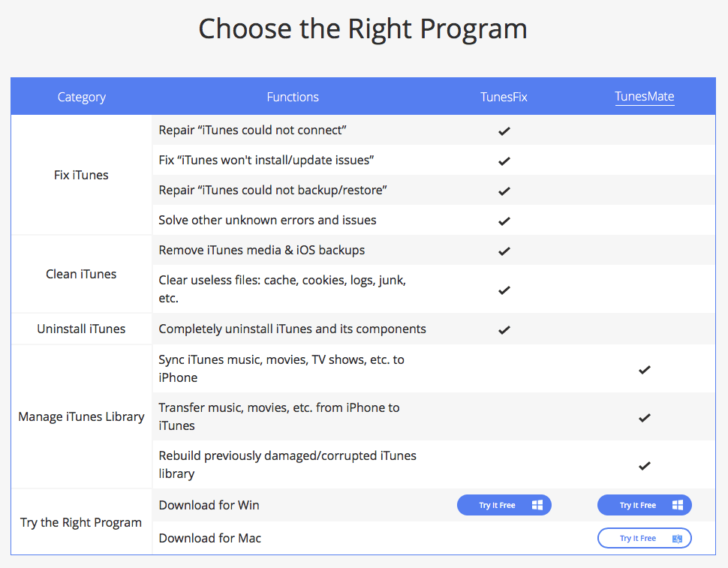
Task: Click the checkmark for Remove iTunes media row
Action: [x=504, y=251]
